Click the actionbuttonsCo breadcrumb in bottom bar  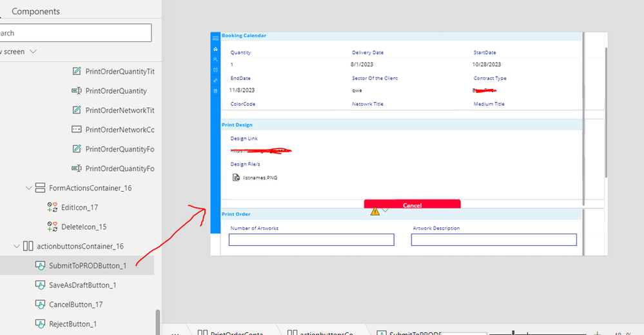(x=320, y=332)
